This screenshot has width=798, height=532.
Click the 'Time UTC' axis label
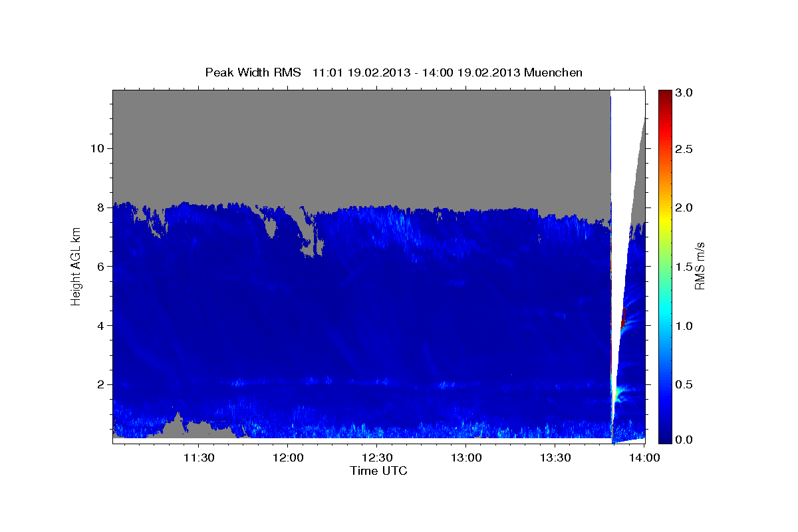[378, 471]
